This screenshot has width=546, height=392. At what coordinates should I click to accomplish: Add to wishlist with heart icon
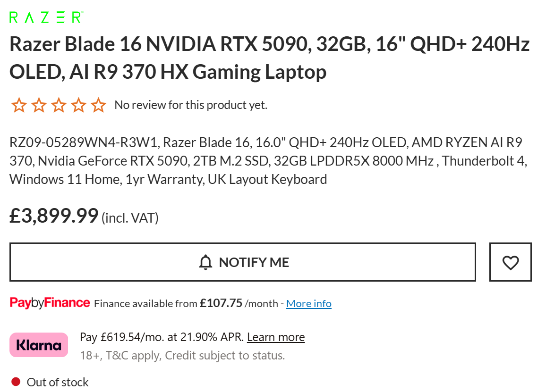(x=510, y=262)
